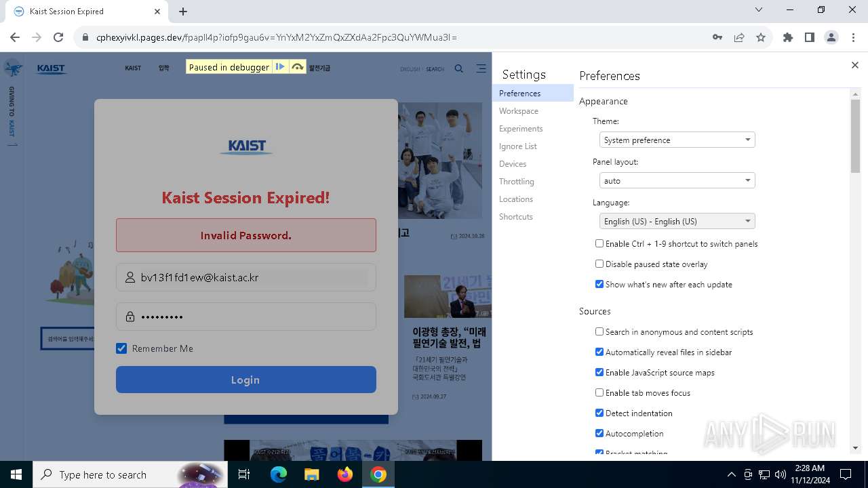Share this page icon in address bar
The width and height of the screenshot is (868, 488).
pyautogui.click(x=739, y=37)
